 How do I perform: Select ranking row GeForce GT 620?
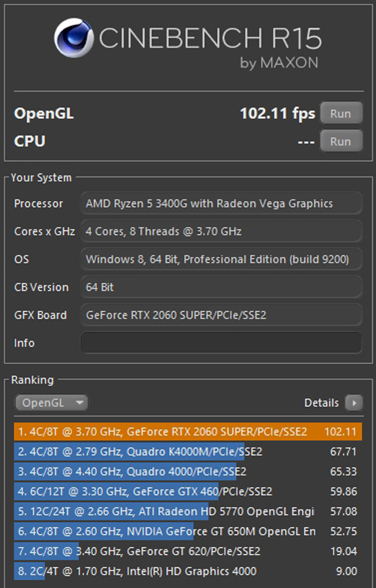(x=188, y=551)
